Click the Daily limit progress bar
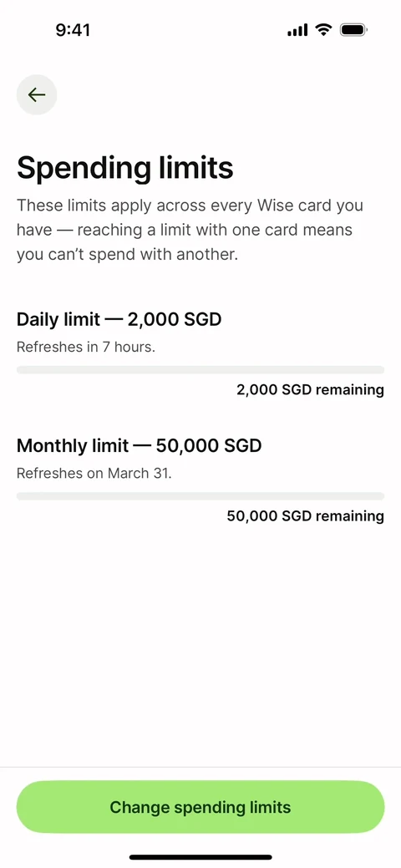The width and height of the screenshot is (401, 868). (x=200, y=370)
